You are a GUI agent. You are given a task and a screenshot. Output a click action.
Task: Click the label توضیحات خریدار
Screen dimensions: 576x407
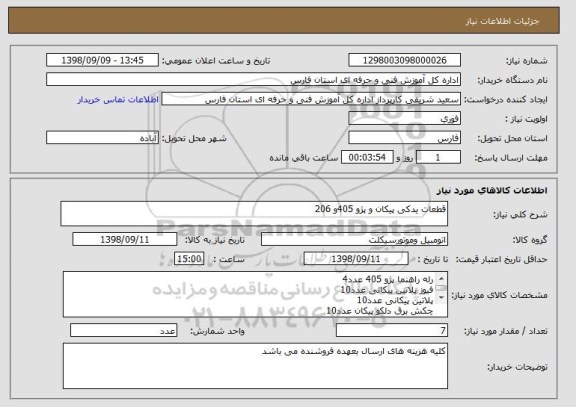(517, 367)
